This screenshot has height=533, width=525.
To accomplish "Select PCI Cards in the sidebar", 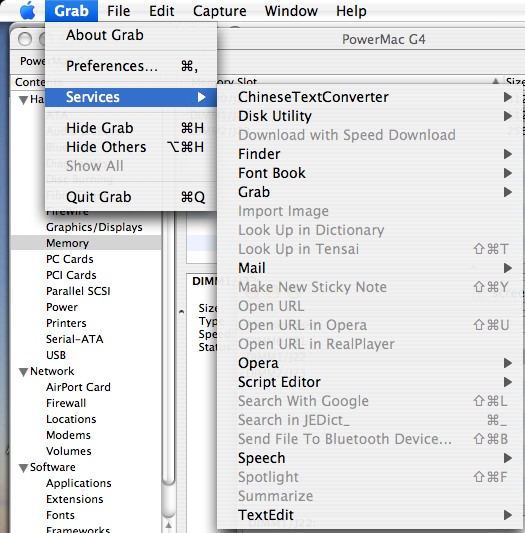I will [x=71, y=275].
